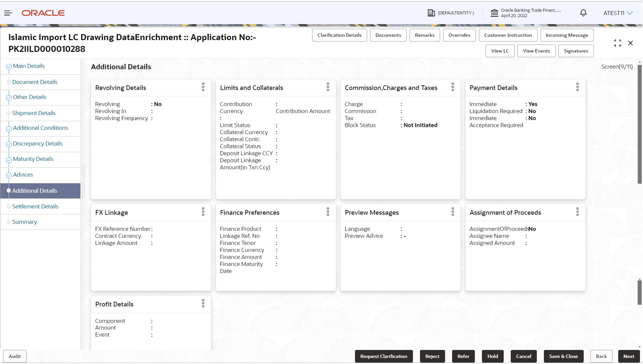Open Preview Messages tile options
The image size is (643, 364).
pyautogui.click(x=452, y=212)
